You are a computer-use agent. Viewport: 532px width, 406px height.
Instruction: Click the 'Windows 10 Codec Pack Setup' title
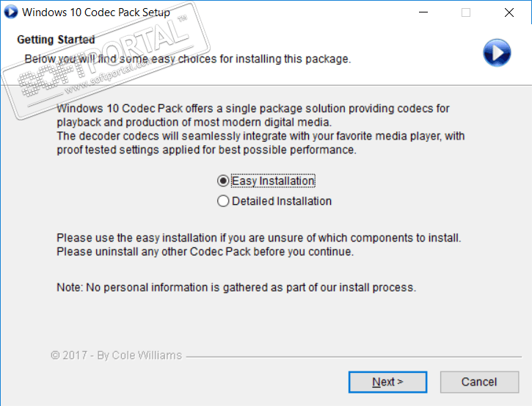click(x=96, y=12)
